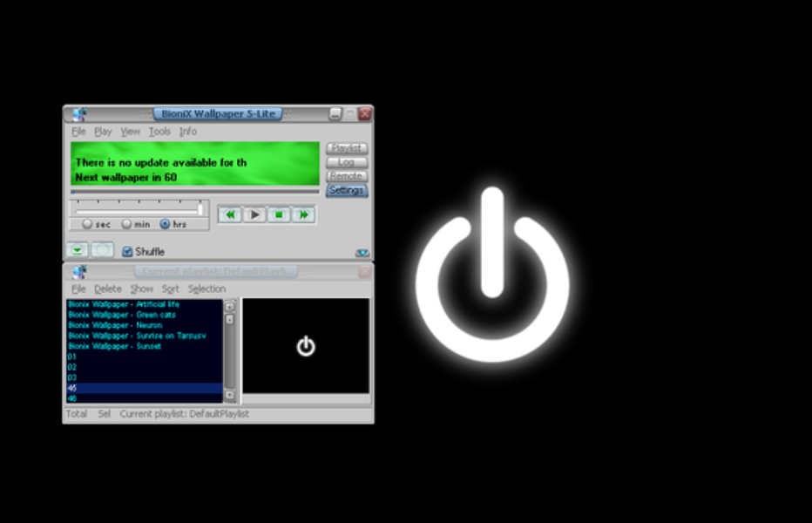Click the Playlist button
The height and width of the screenshot is (523, 812).
coord(346,147)
